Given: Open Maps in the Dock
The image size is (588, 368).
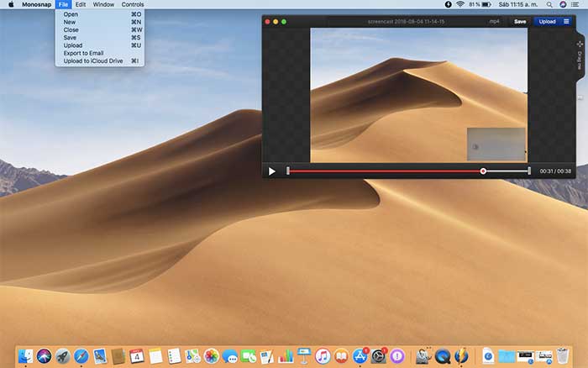Looking at the screenshot, I should point(192,356).
